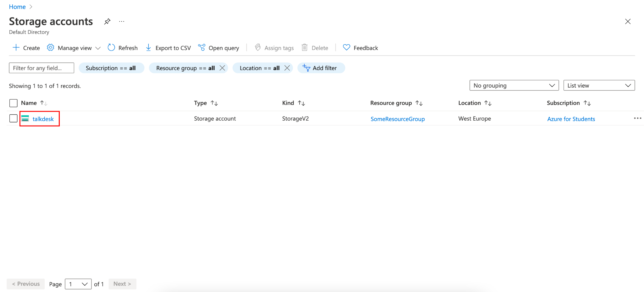Export list to CSV
Image resolution: width=644 pixels, height=292 pixels.
pos(168,48)
